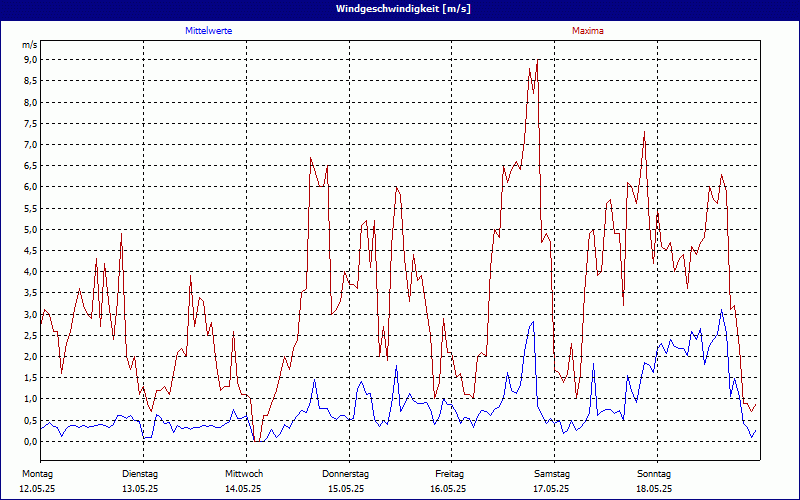Select the blue Mittelwerte legend label
800x500 pixels.
(209, 31)
